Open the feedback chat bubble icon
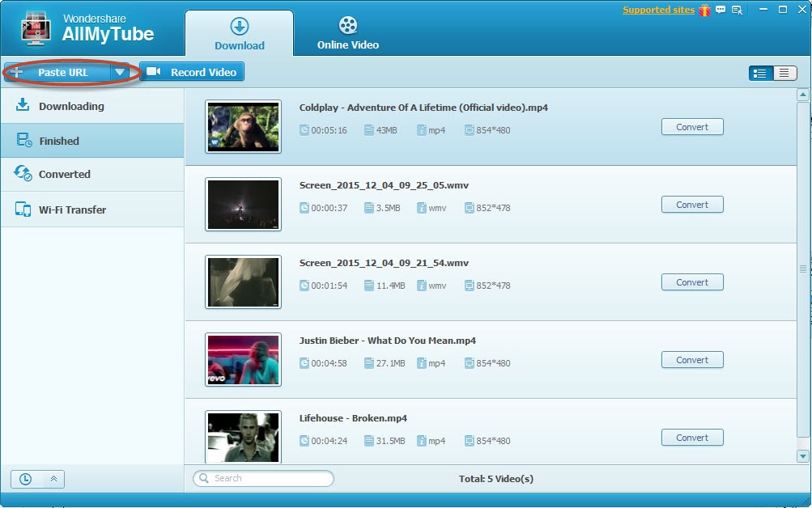Screen dimensions: 812x508 click(721, 10)
